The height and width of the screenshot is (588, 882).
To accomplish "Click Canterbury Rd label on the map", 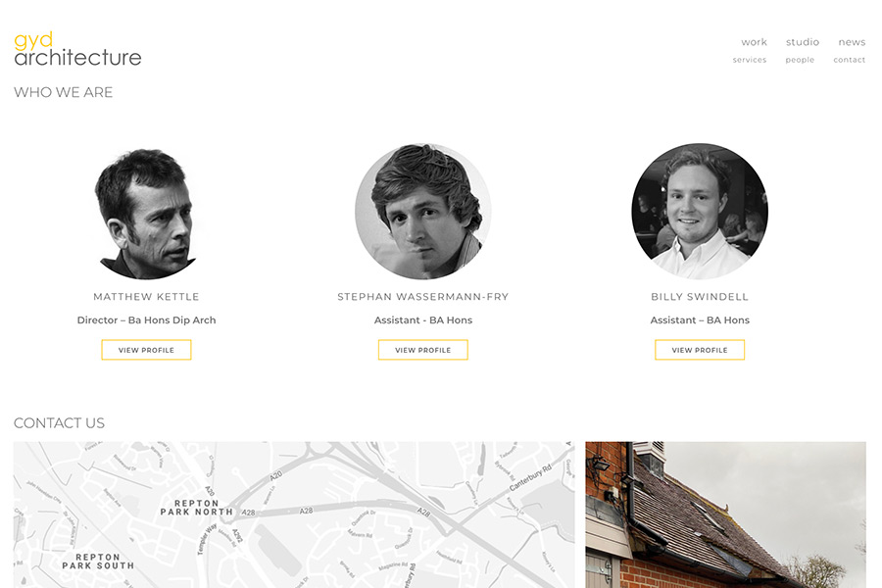I will pos(530,477).
